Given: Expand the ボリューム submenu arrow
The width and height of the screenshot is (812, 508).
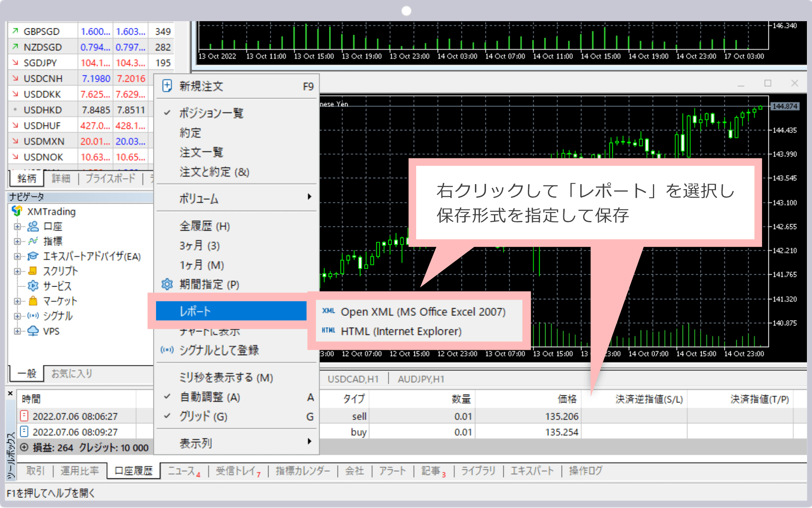Looking at the screenshot, I should (309, 197).
